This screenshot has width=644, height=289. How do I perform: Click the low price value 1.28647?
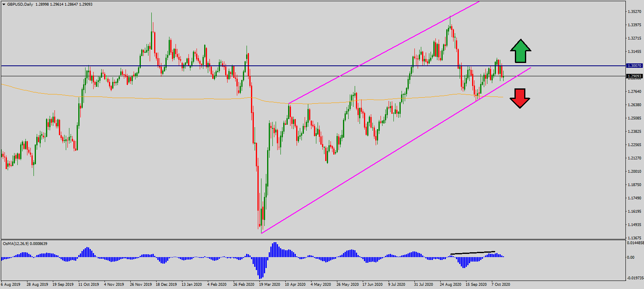point(71,4)
